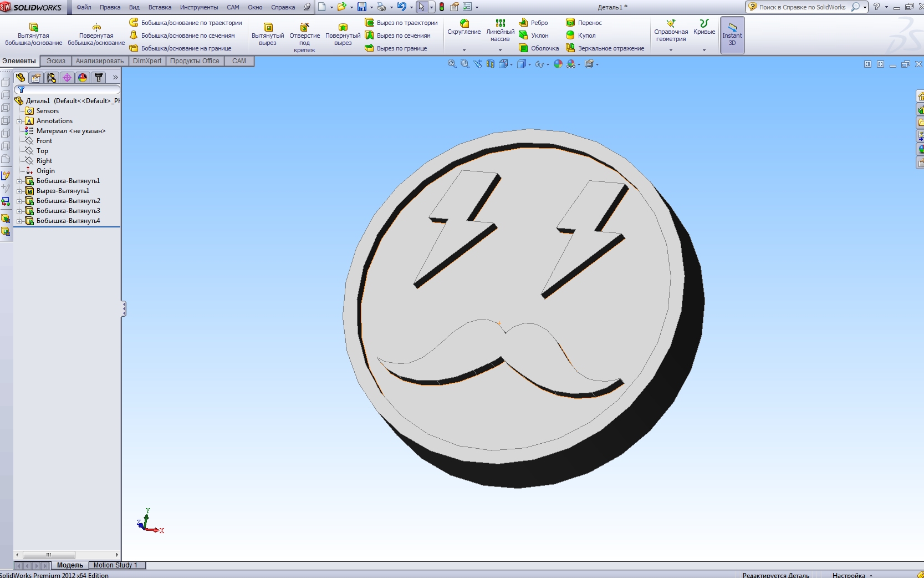Click the Undo icon

point(402,7)
